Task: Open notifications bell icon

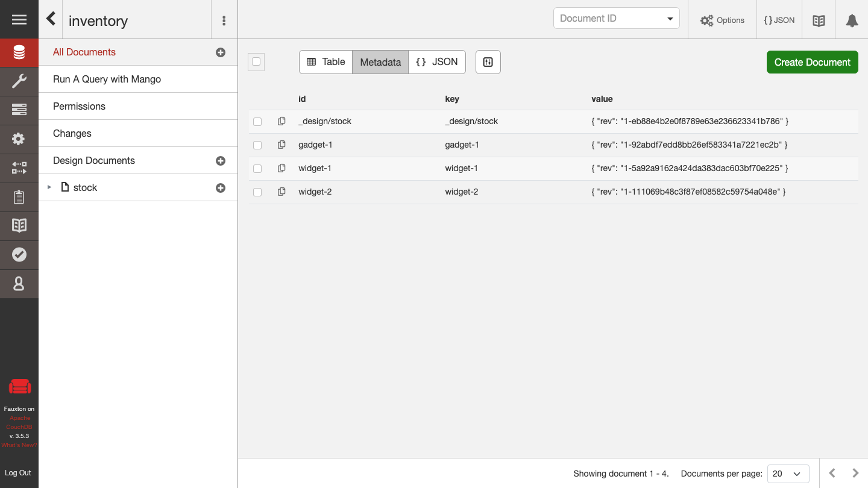Action: pyautogui.click(x=852, y=20)
